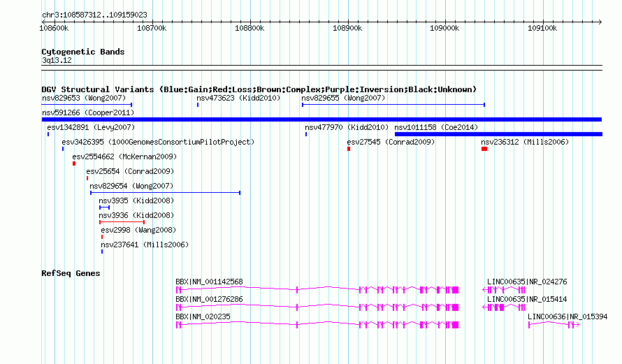Select the red nsv3936 loss line
Image resolution: width=622 pixels, height=364 pixels.
pos(122,222)
